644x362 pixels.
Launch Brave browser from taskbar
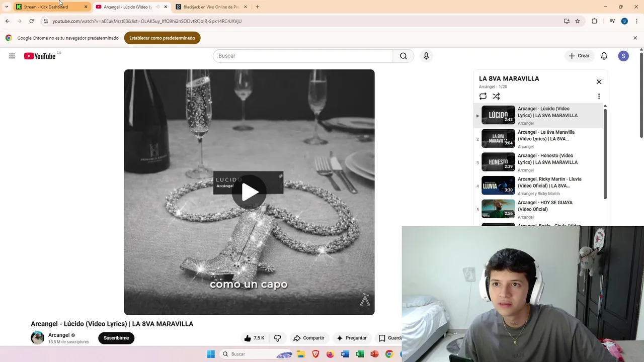tap(315, 354)
